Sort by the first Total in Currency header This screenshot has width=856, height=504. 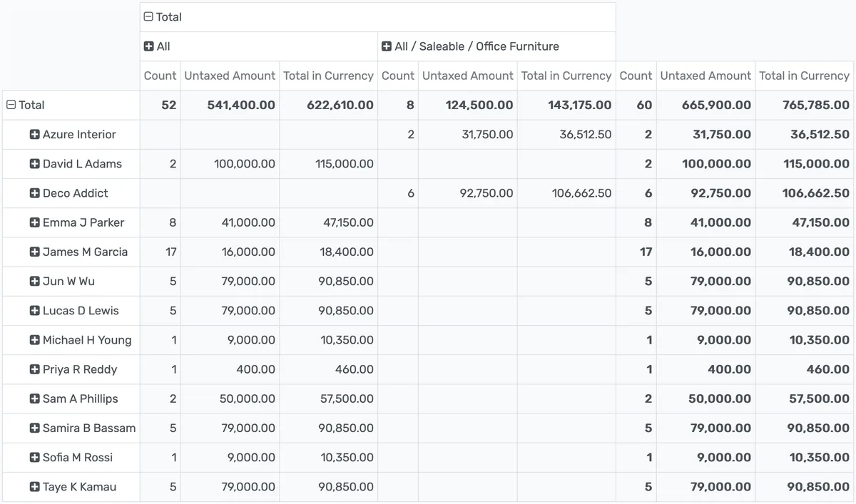pyautogui.click(x=329, y=75)
